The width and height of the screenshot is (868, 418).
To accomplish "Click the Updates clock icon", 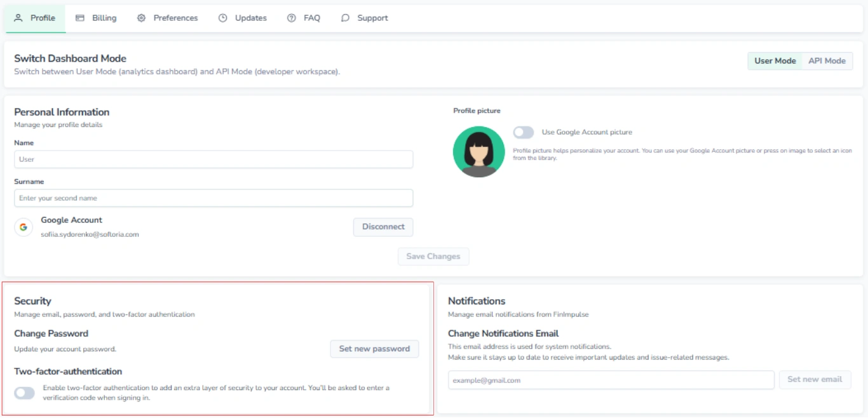I will (223, 18).
